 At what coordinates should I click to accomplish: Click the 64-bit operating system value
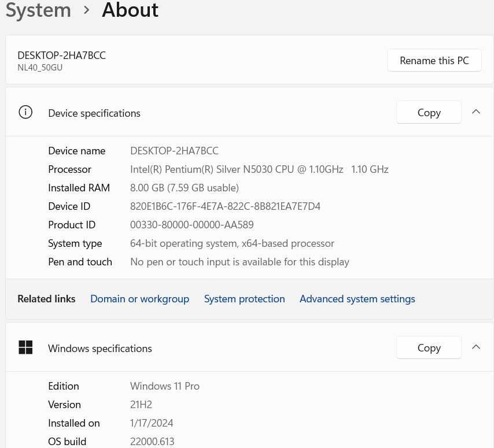[x=232, y=244]
